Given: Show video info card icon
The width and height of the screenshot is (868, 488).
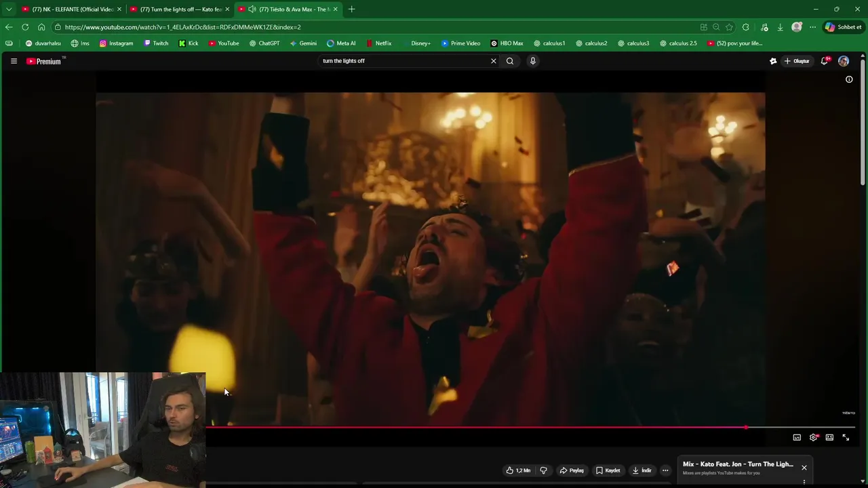Looking at the screenshot, I should (x=849, y=79).
